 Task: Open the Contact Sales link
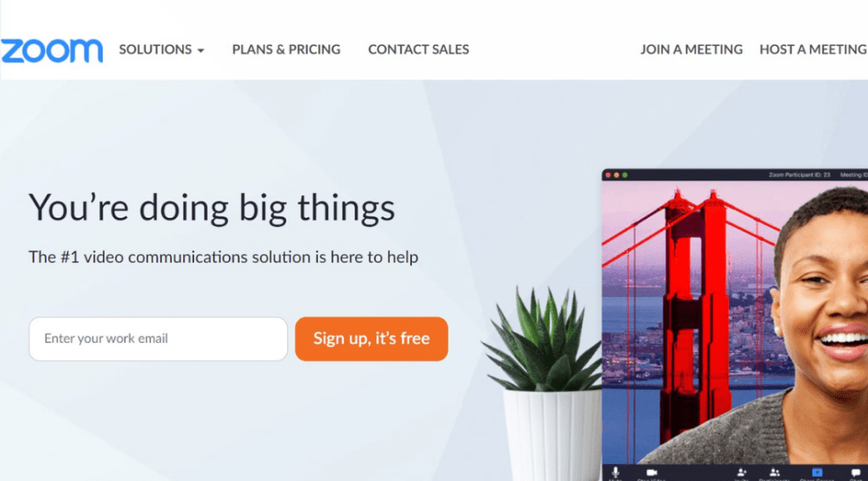pos(419,50)
